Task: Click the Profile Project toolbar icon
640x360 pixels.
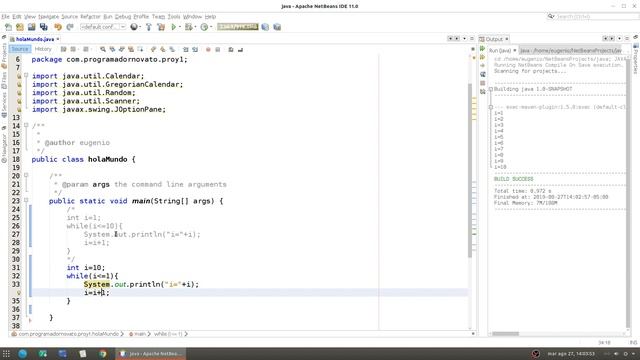Action: tap(204, 27)
